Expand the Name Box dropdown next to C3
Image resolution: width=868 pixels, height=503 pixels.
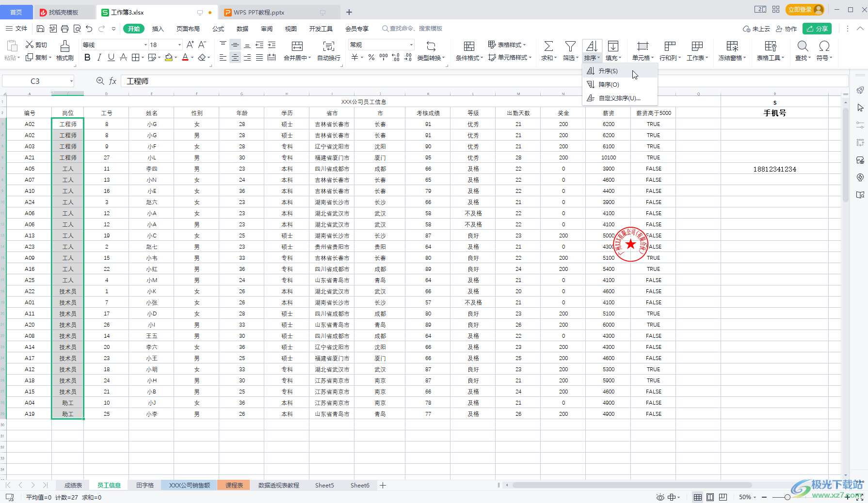tap(71, 81)
